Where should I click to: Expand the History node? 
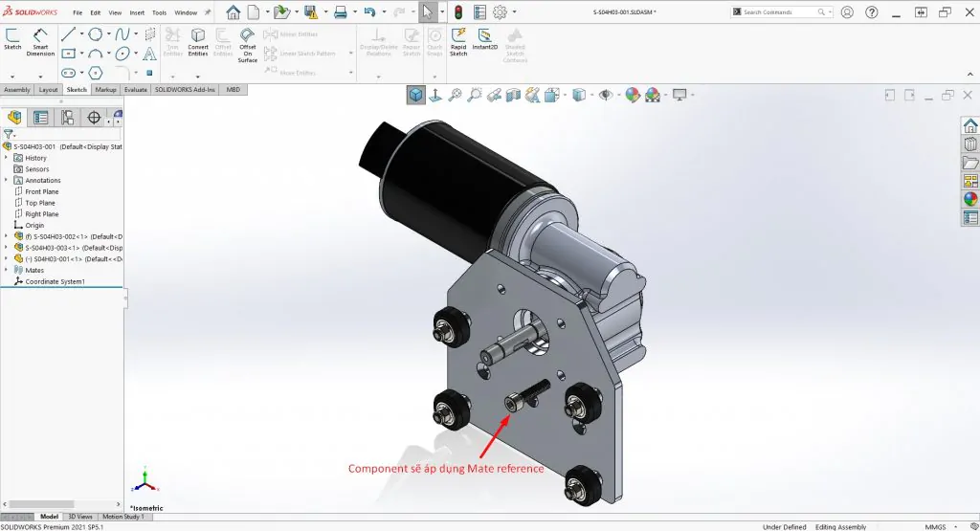click(7, 158)
